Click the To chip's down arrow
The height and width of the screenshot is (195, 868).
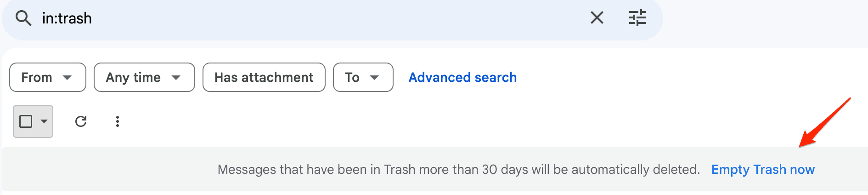point(375,77)
